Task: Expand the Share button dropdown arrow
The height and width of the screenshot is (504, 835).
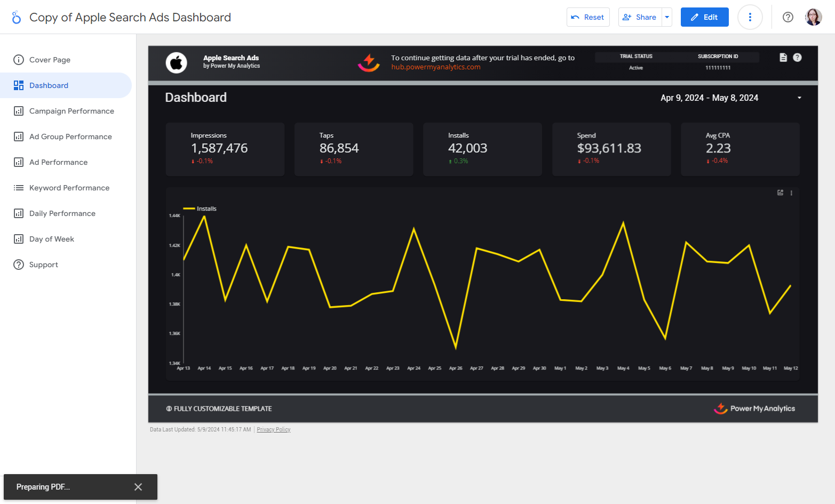Action: (667, 18)
